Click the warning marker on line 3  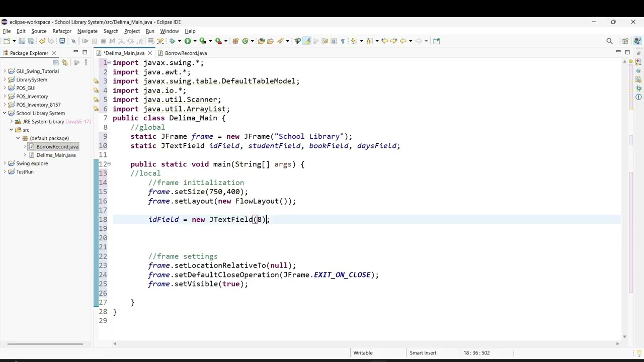(96, 81)
